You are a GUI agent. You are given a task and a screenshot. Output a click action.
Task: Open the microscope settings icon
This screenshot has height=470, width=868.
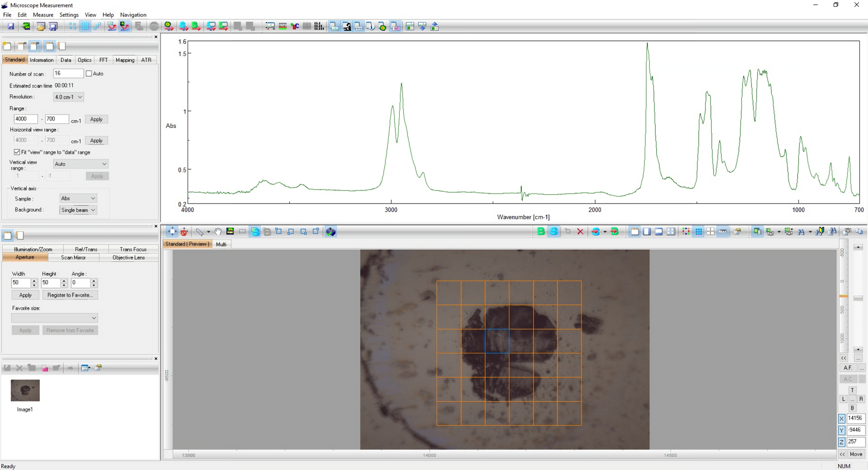tap(348, 26)
